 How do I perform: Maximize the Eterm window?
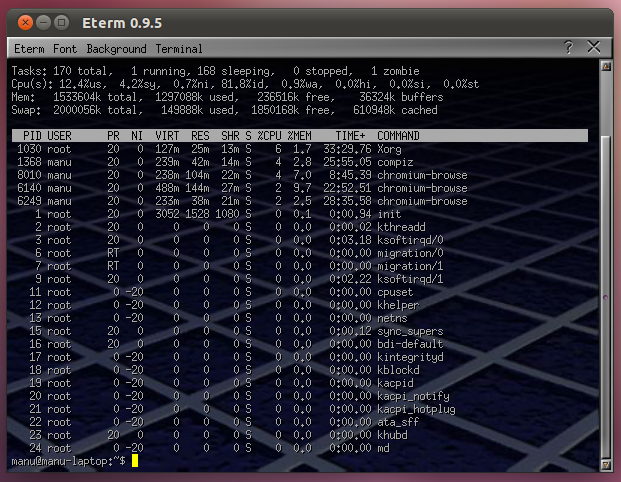(61, 23)
